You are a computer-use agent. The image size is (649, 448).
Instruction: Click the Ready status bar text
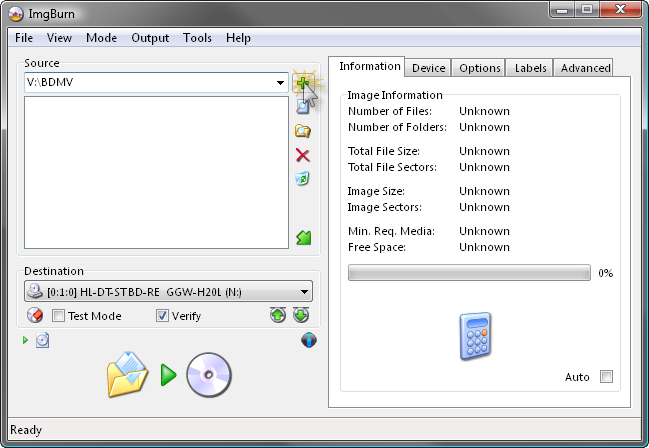tap(26, 430)
